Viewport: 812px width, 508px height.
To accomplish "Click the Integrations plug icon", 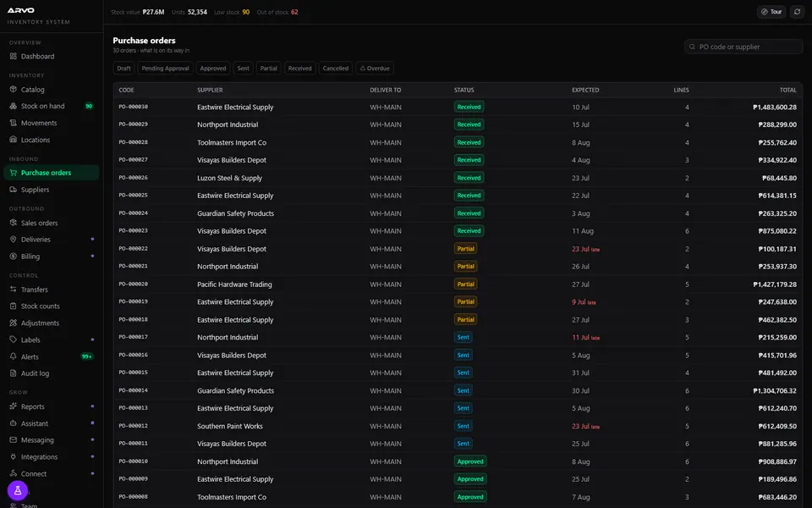I will (x=13, y=456).
